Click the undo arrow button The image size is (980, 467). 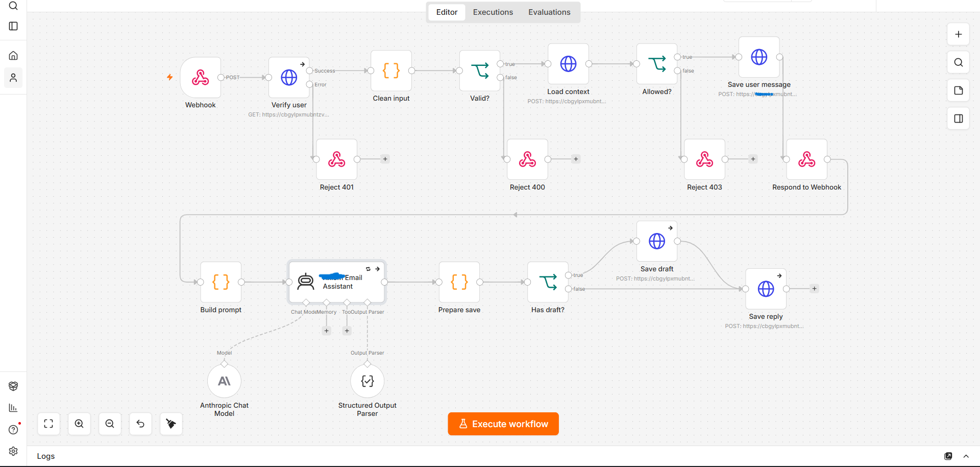[x=140, y=424]
